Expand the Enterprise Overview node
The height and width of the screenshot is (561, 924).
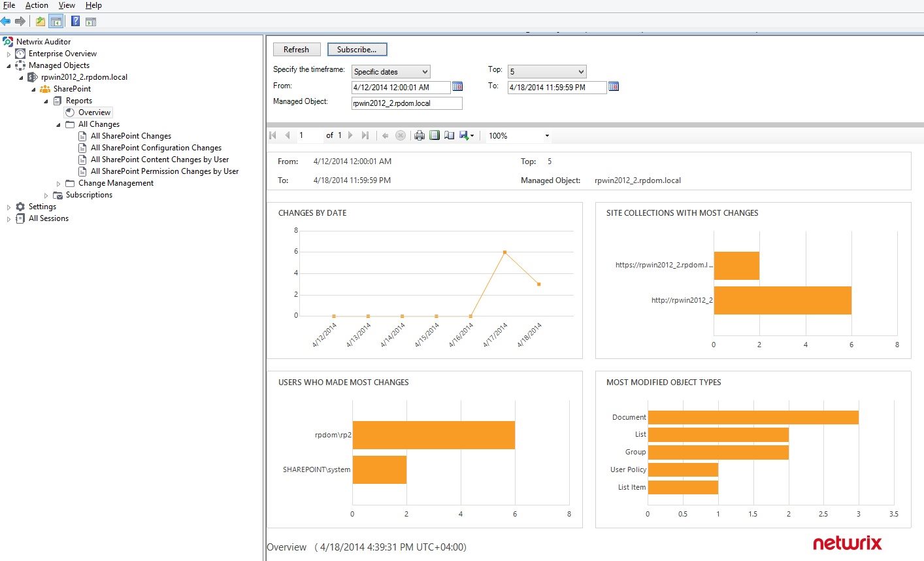(8, 54)
